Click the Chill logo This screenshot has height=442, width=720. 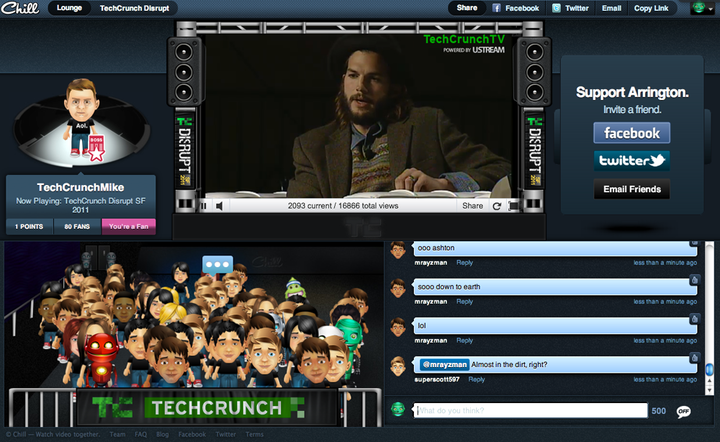pyautogui.click(x=20, y=8)
